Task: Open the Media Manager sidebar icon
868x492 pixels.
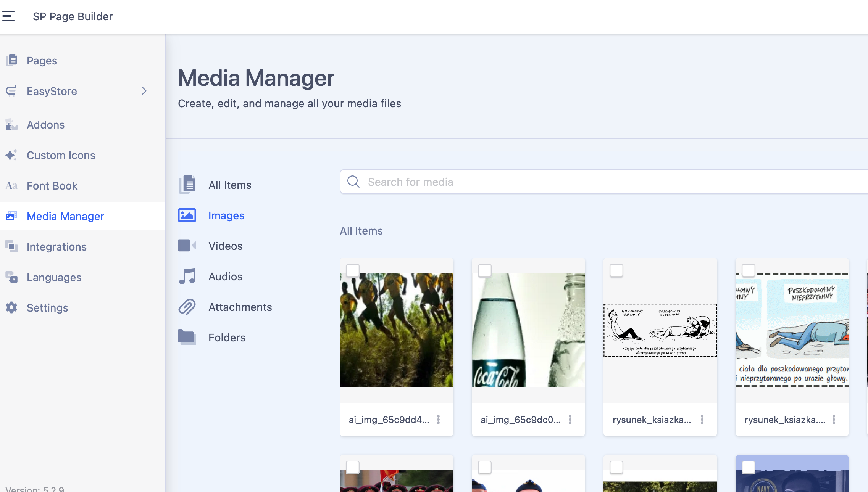Action: pyautogui.click(x=11, y=216)
